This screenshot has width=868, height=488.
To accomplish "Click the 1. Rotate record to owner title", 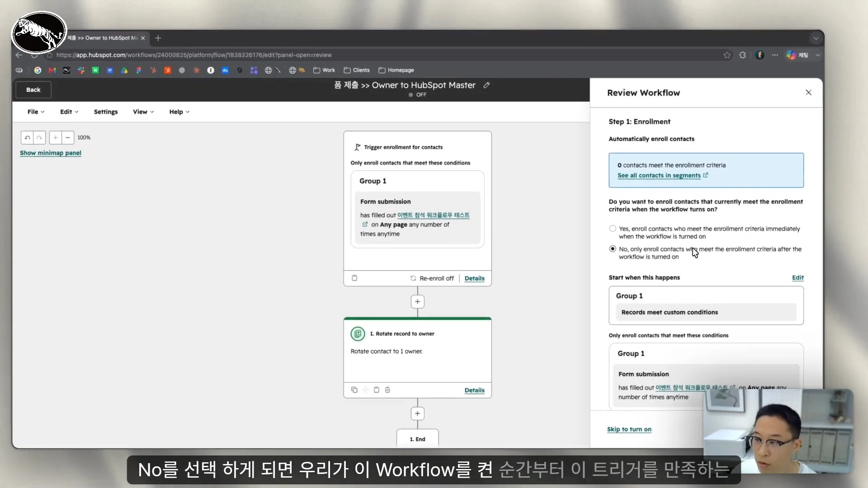I will point(402,334).
